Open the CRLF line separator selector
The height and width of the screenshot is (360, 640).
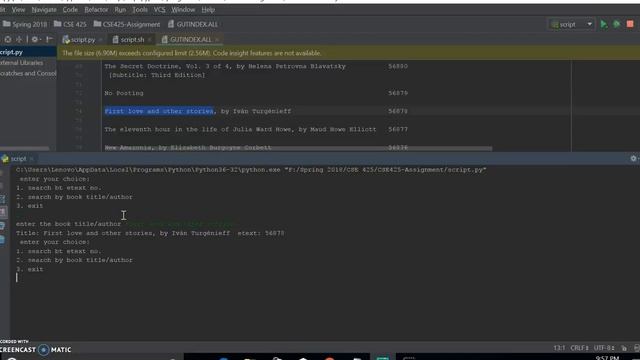(579, 348)
